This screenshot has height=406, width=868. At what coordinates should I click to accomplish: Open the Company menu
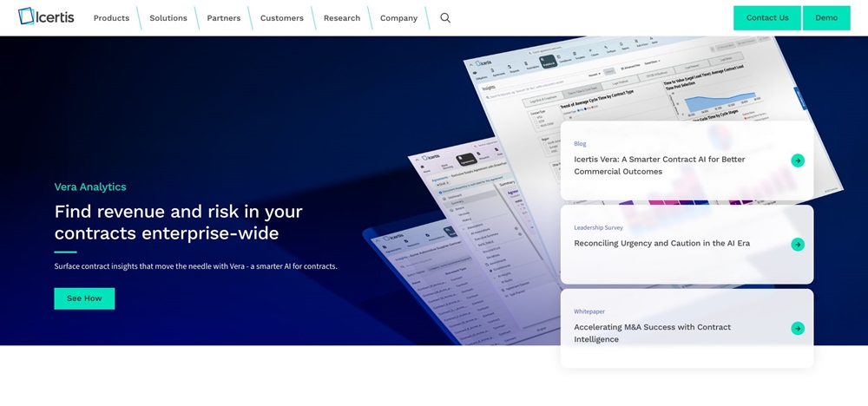coord(398,18)
